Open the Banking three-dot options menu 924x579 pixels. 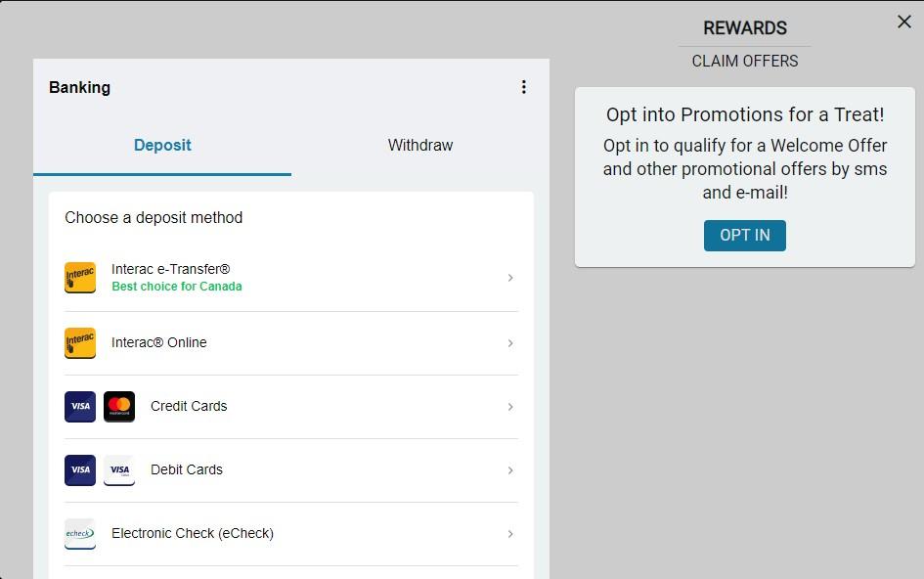(524, 87)
